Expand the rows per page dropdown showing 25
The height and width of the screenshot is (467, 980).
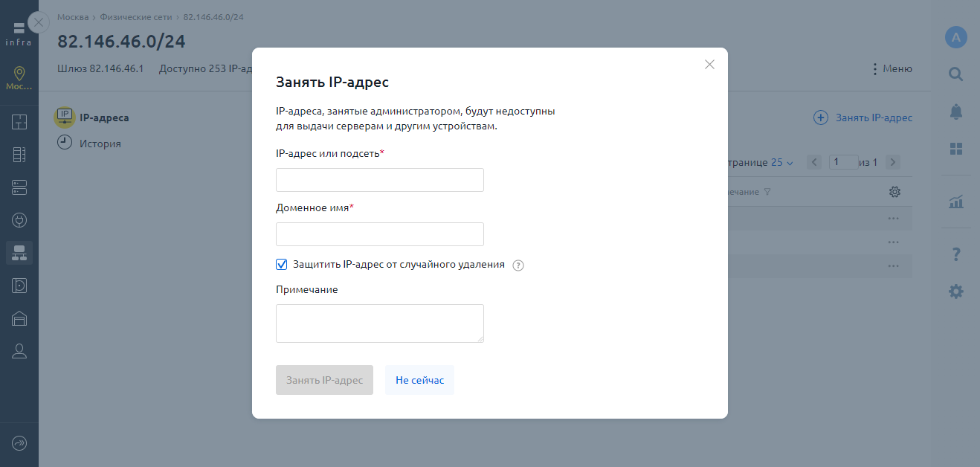[782, 162]
